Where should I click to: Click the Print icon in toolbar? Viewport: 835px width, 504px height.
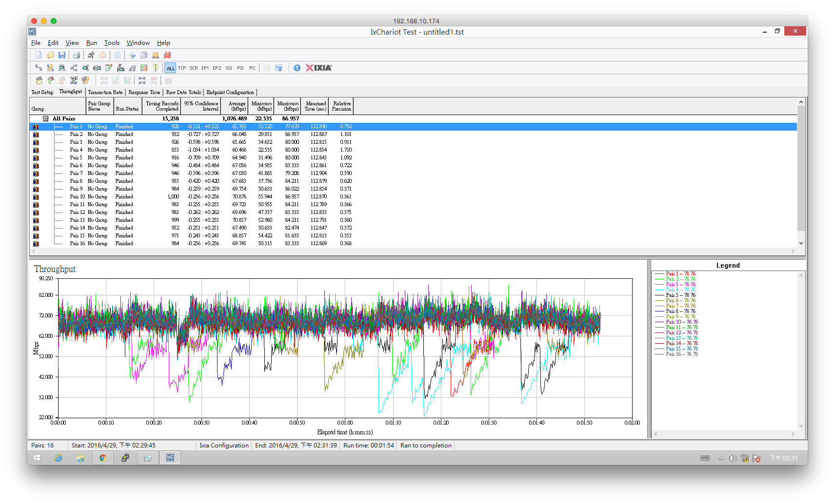pyautogui.click(x=76, y=55)
